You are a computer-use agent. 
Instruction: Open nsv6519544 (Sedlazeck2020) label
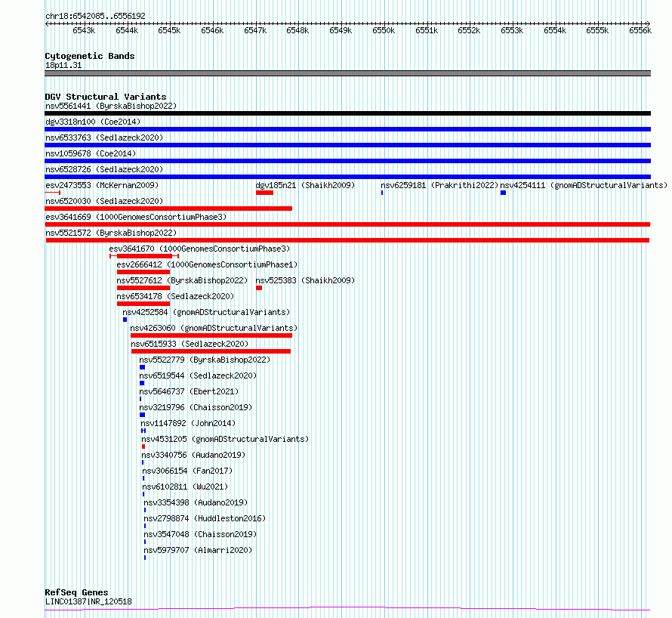(x=198, y=375)
